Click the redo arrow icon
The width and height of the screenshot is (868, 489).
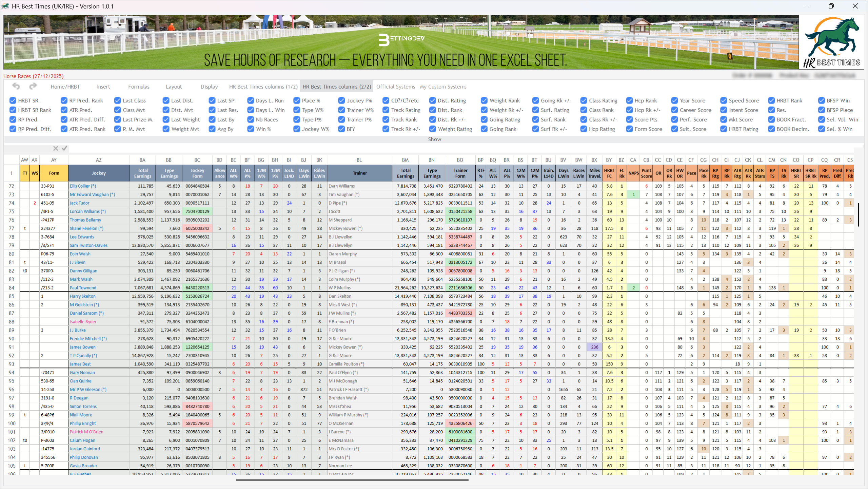coord(33,86)
